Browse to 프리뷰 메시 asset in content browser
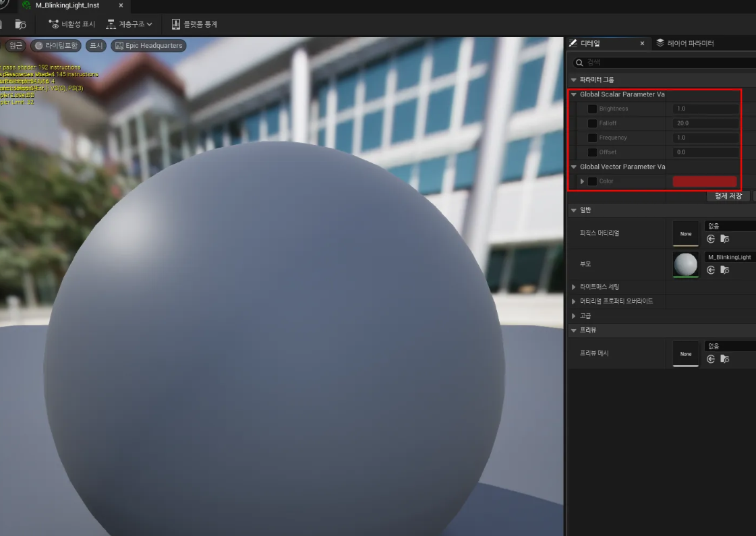 coord(725,359)
